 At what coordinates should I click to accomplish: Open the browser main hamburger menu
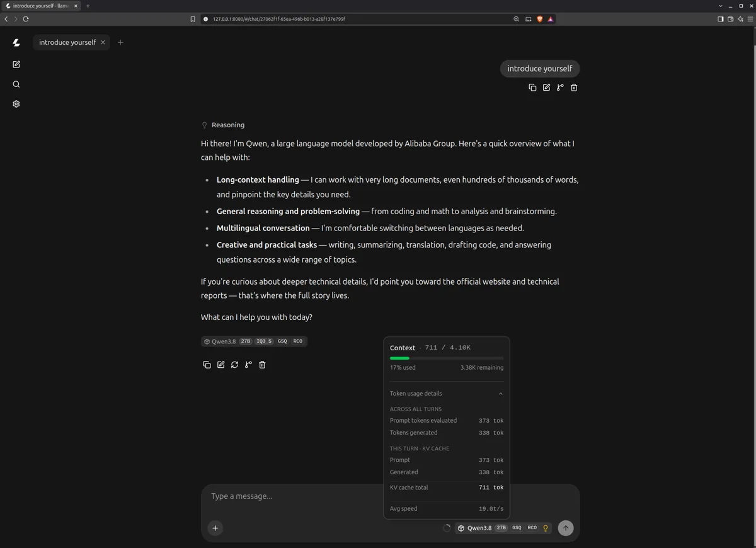[750, 19]
